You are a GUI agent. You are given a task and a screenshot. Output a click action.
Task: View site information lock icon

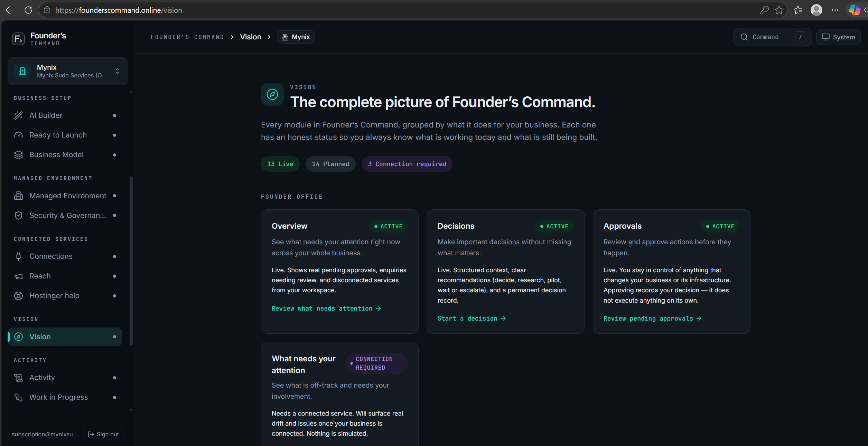coord(47,10)
